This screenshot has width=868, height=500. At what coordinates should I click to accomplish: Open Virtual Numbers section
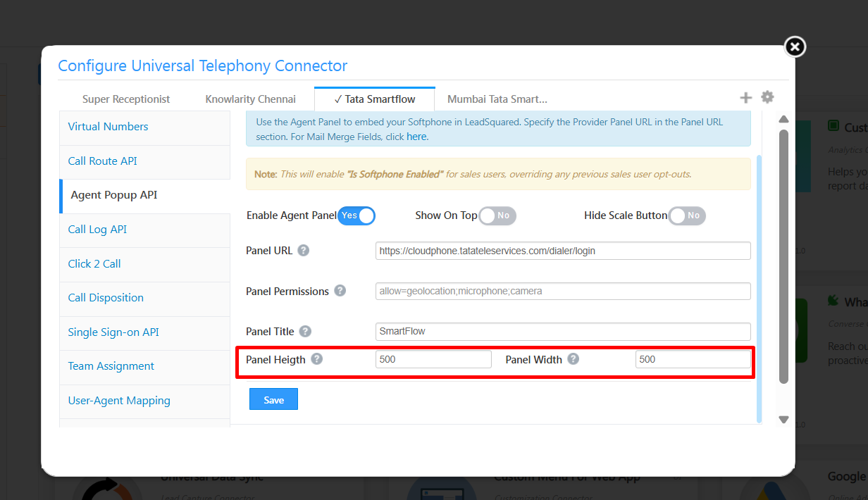pyautogui.click(x=145, y=127)
